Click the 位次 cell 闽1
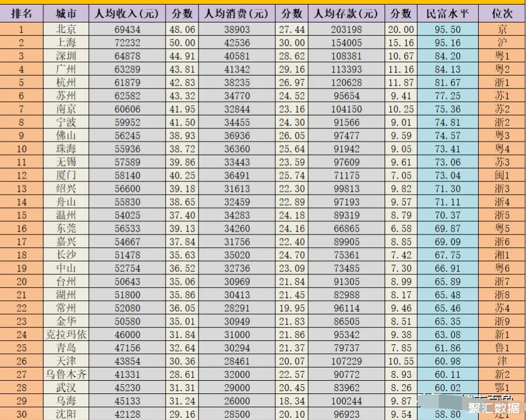 (x=502, y=175)
